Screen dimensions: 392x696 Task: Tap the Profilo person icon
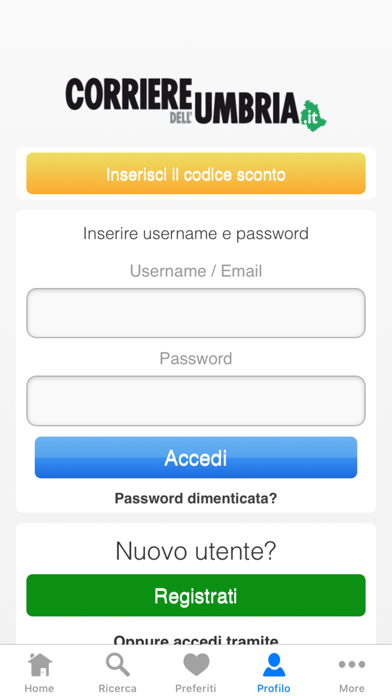tap(274, 664)
